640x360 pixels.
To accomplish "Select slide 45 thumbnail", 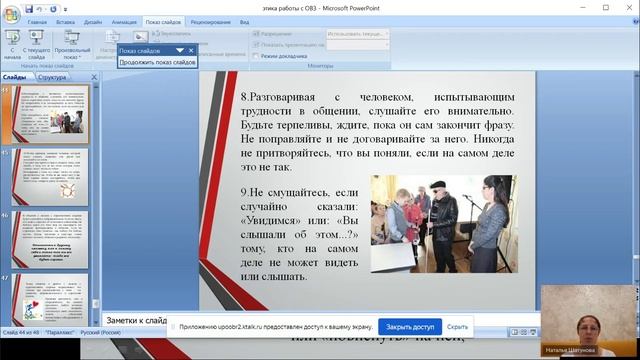I will pyautogui.click(x=50, y=177).
